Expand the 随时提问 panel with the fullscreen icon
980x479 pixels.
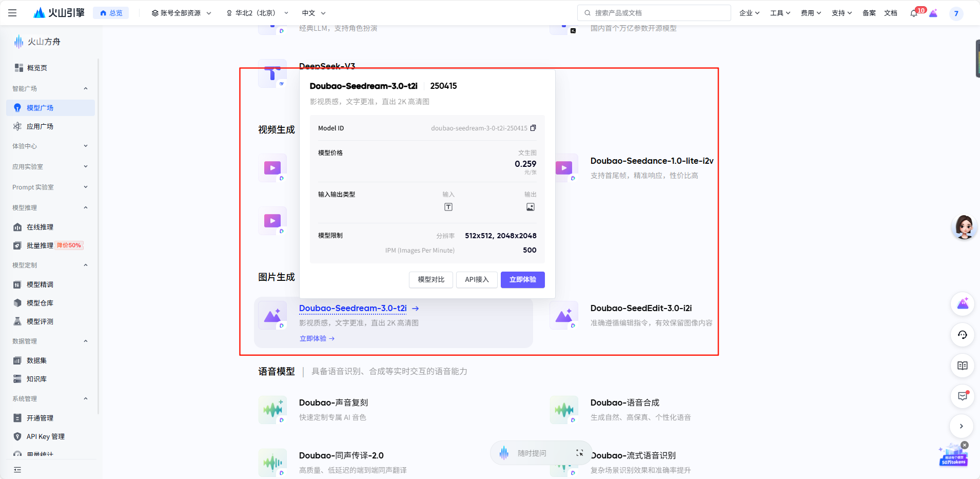click(x=580, y=453)
